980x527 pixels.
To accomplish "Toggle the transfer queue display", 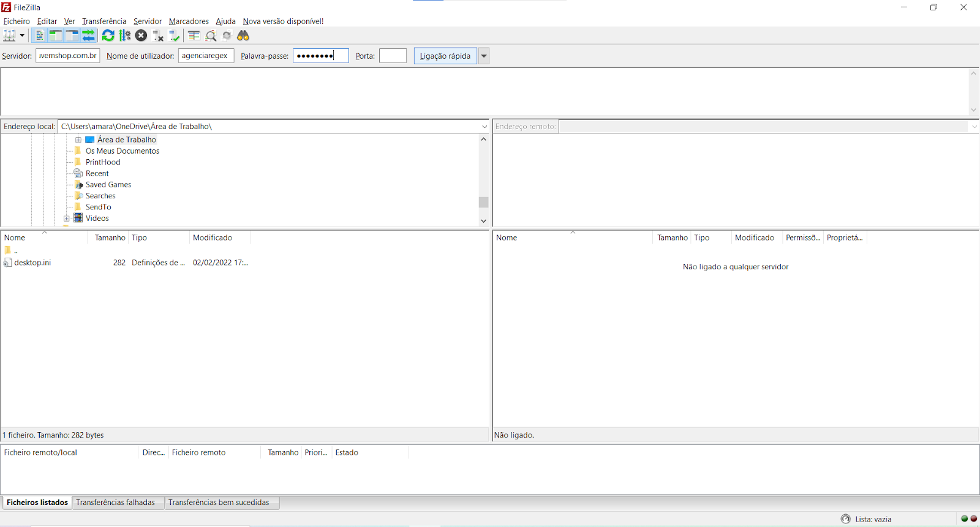I will point(89,36).
